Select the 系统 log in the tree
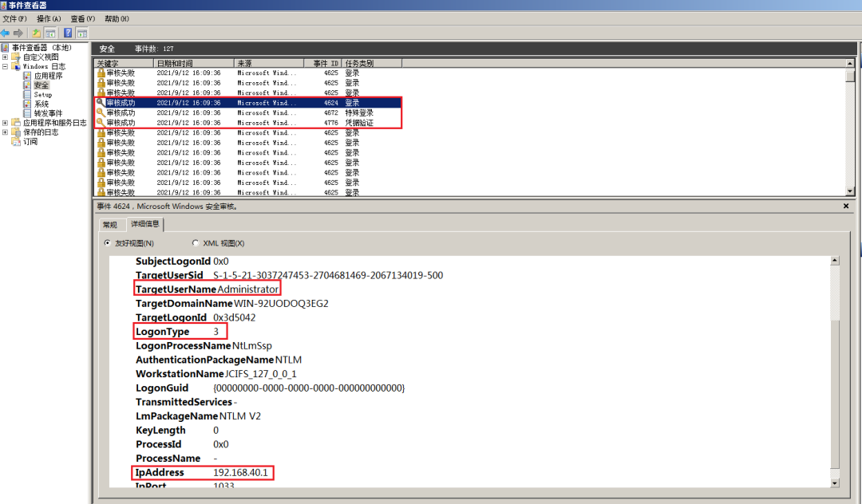 42,104
